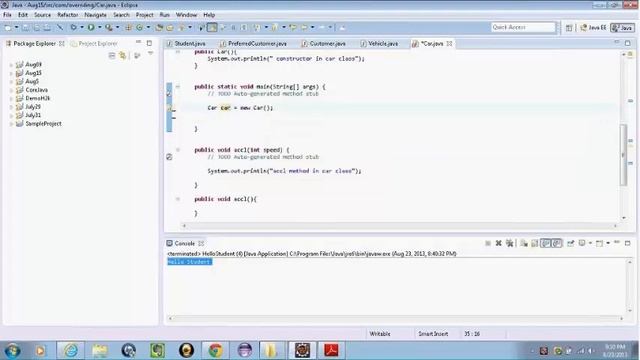Image resolution: width=640 pixels, height=360 pixels.
Task: Open Google Chrome from the taskbar
Action: click(216, 350)
